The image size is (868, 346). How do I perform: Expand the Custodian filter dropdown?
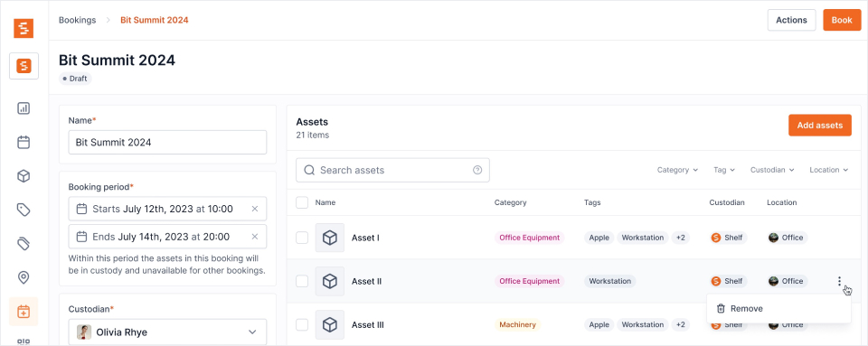(772, 170)
